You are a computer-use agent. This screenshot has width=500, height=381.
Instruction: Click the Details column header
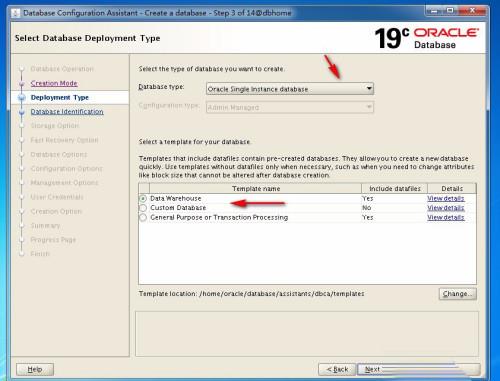click(452, 189)
